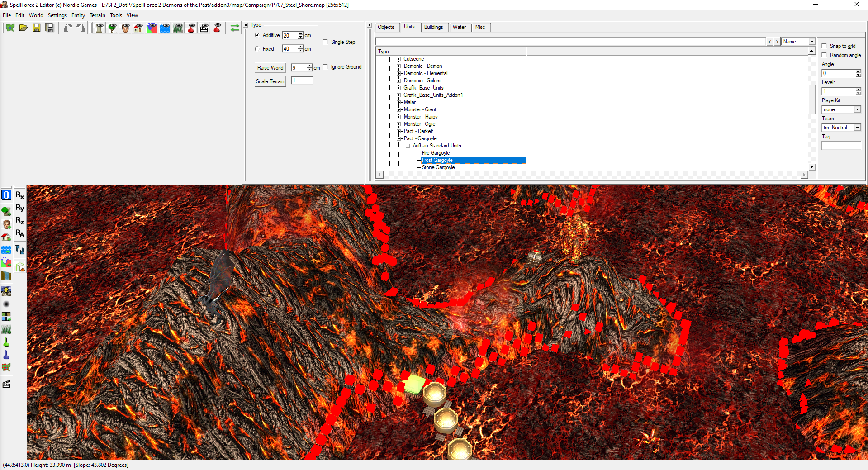The height and width of the screenshot is (470, 868).
Task: Click the Raise World button
Action: 270,68
